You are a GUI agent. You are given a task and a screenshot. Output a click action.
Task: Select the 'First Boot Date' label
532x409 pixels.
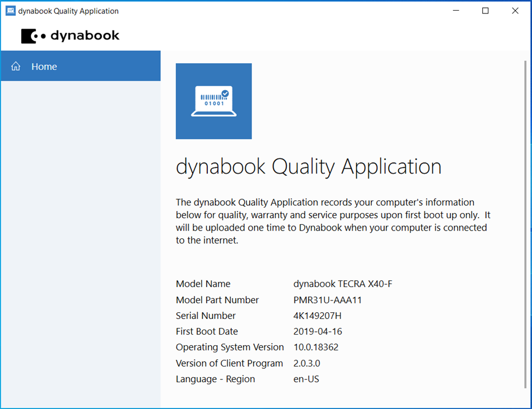point(207,331)
